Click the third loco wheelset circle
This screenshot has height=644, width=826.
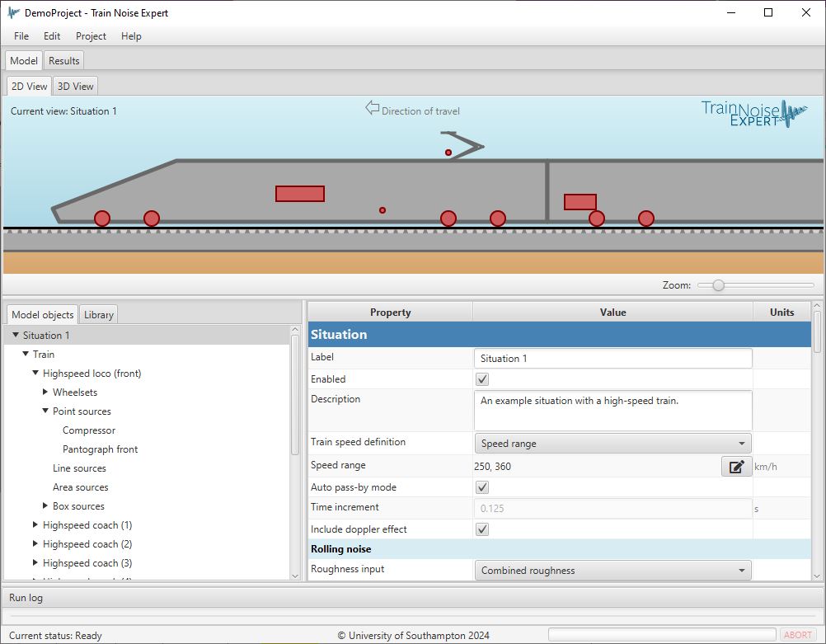coord(448,219)
